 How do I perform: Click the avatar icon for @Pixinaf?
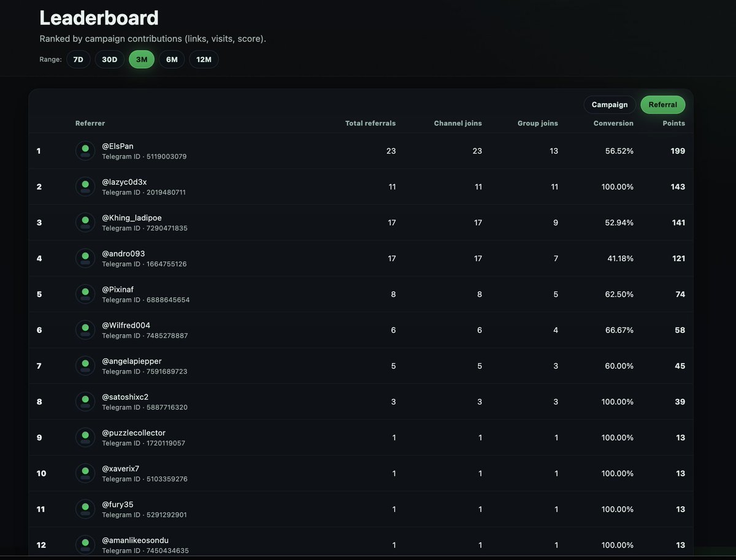pos(85,294)
